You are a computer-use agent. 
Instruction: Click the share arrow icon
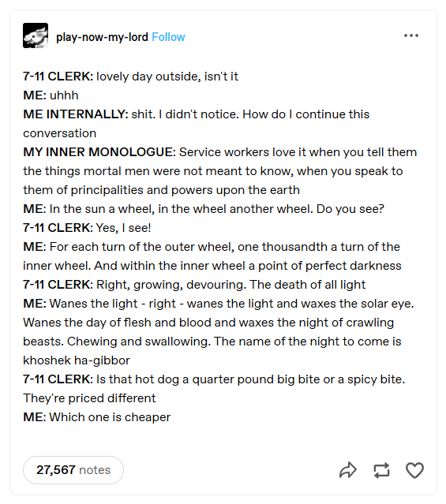[348, 470]
